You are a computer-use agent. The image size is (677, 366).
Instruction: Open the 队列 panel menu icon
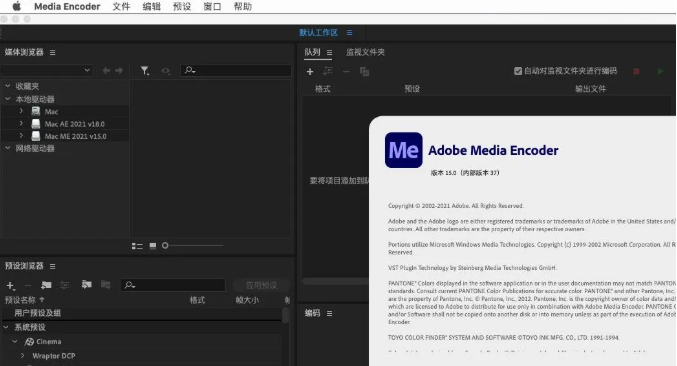coord(329,53)
